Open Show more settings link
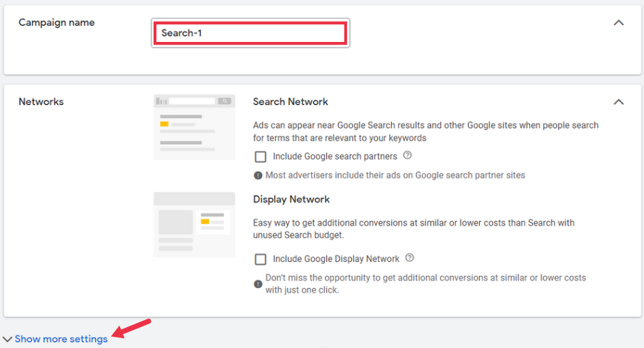This screenshot has width=644, height=348. pyautogui.click(x=61, y=339)
